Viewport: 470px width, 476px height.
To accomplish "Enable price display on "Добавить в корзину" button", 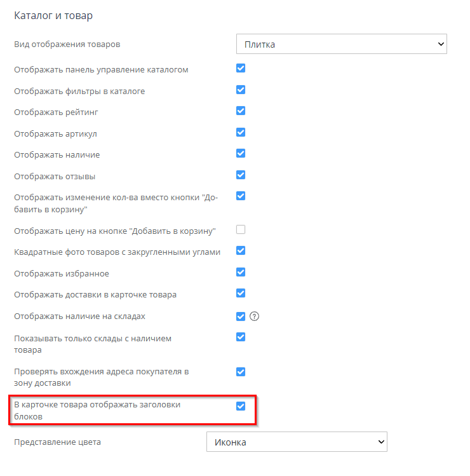I will click(x=241, y=229).
